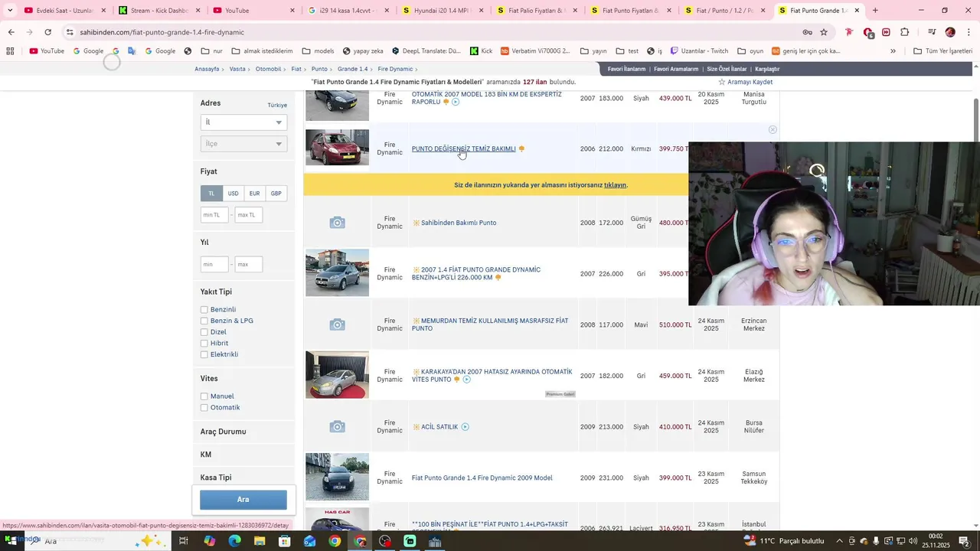980x551 pixels.
Task: Open the 'yapay zeka' bookmark
Action: click(363, 51)
